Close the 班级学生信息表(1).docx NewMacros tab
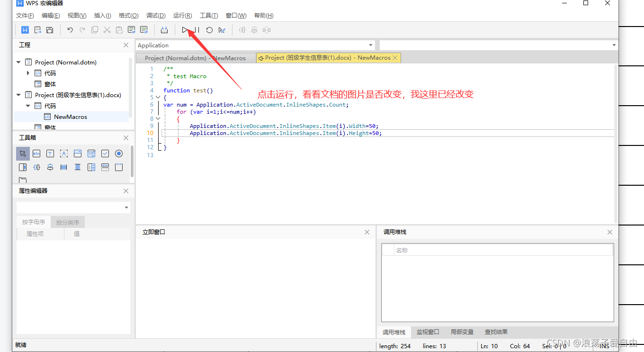The width and height of the screenshot is (644, 352). (395, 58)
